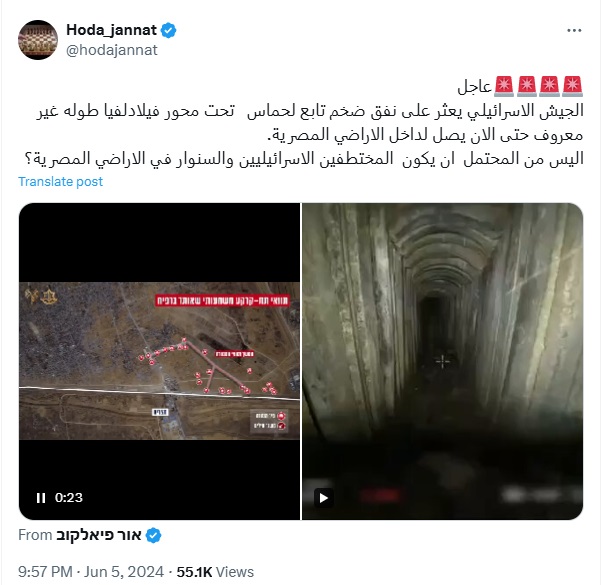Pause the left video with the pause icon
602x585 pixels.
pyautogui.click(x=41, y=498)
